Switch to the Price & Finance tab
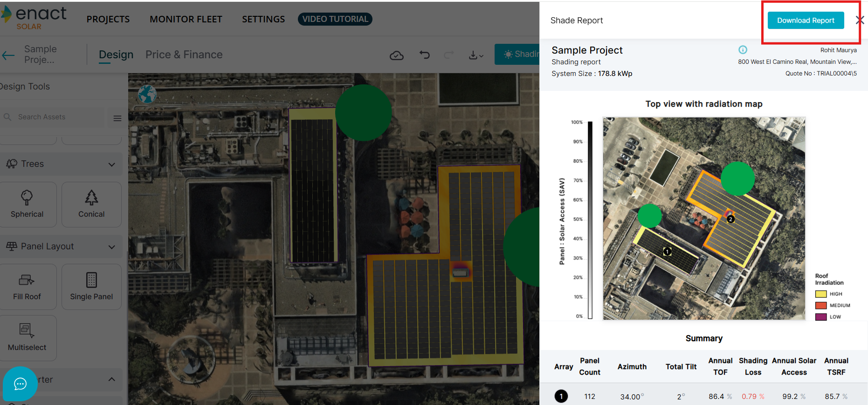 (184, 55)
